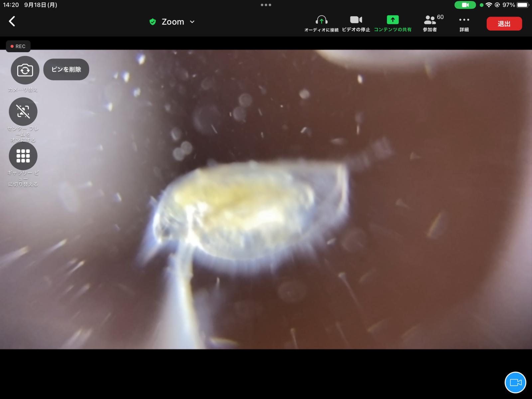The width and height of the screenshot is (532, 399).
Task: Enable Center Frame with the センターフレーム toggle
Action: tap(23, 112)
